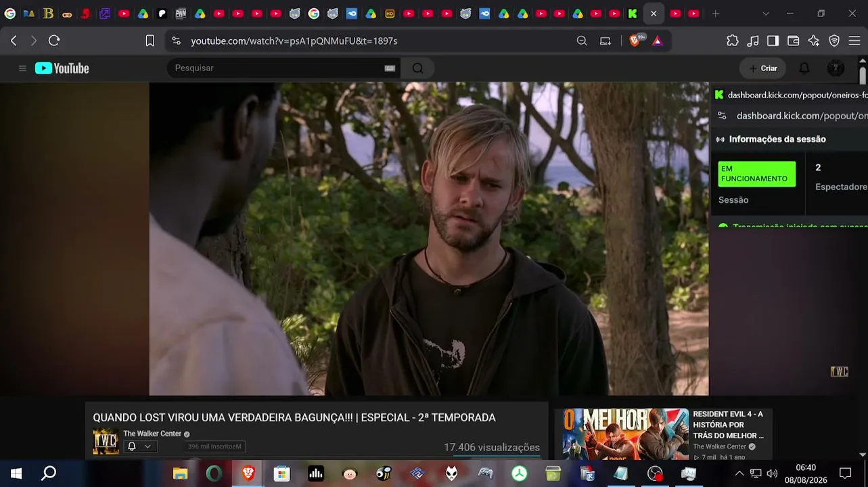Switch to the Kick tab
The image size is (868, 487).
pyautogui.click(x=633, y=14)
